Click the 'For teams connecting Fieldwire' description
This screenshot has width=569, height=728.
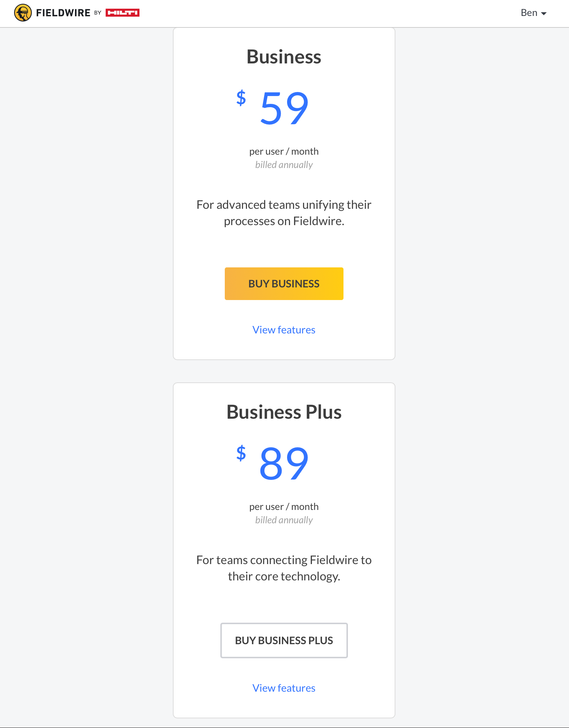(x=284, y=568)
